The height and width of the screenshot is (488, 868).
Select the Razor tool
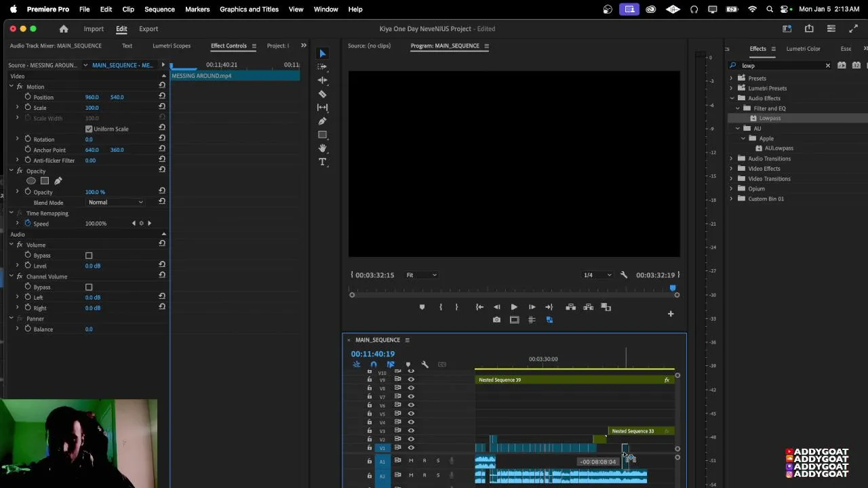323,94
